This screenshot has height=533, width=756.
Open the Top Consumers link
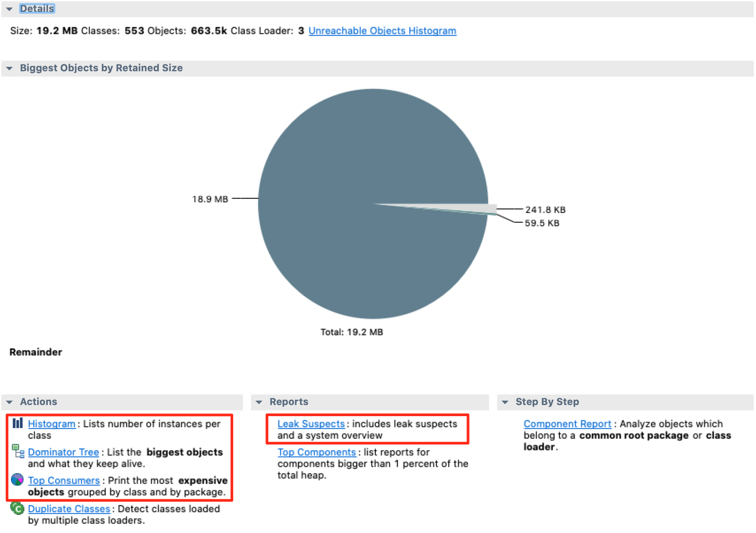coord(64,480)
